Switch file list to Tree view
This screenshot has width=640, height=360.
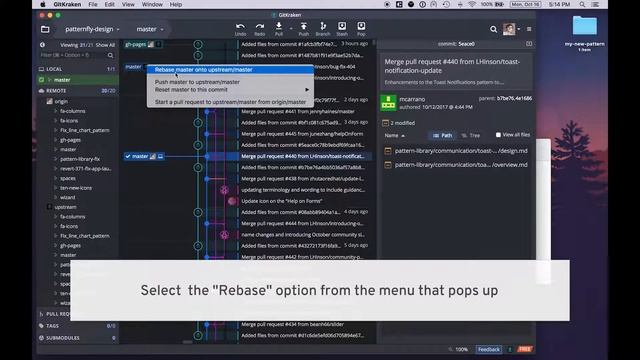[471, 136]
